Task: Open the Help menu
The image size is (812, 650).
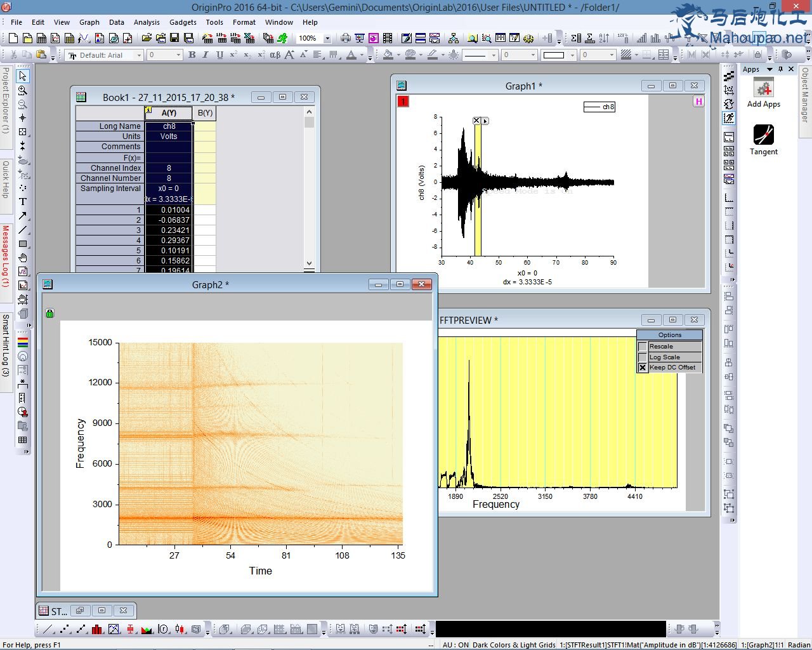Action: (x=310, y=22)
